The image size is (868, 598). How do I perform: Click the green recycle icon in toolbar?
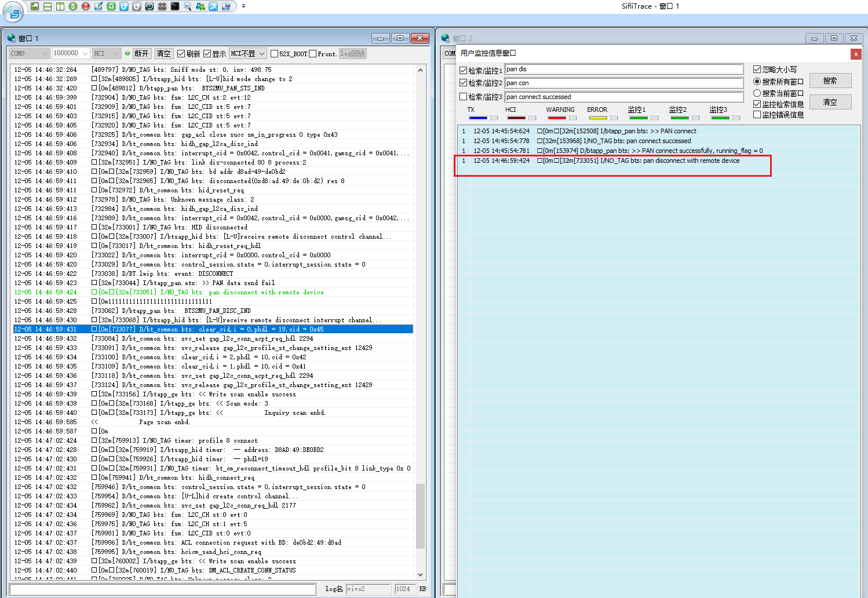click(x=111, y=6)
